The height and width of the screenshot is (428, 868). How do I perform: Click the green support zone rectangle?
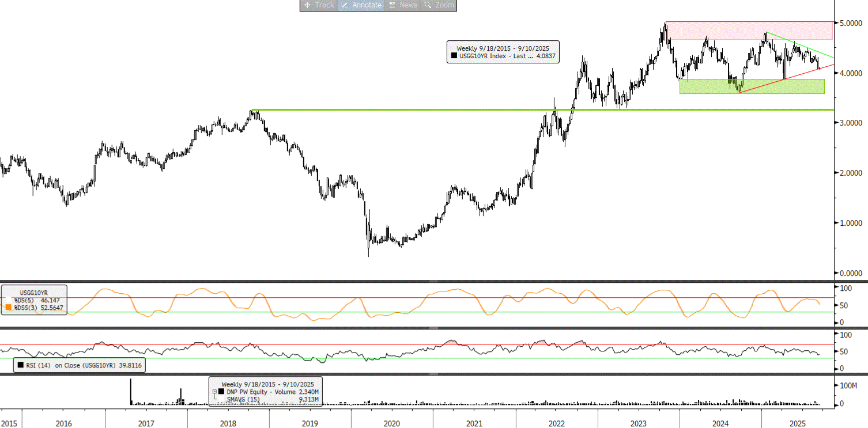(752, 86)
